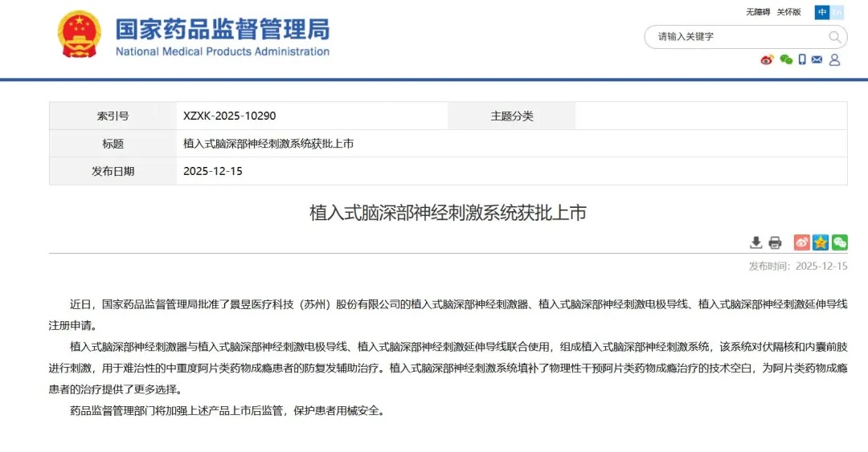Open the WeChat icon below the search box
868x452 pixels.
[x=785, y=59]
